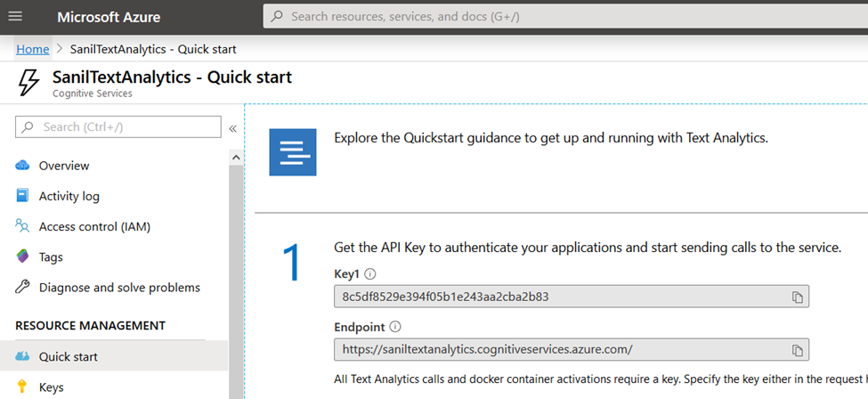868x399 pixels.
Task: Open the hamburger portal menu
Action: [15, 16]
